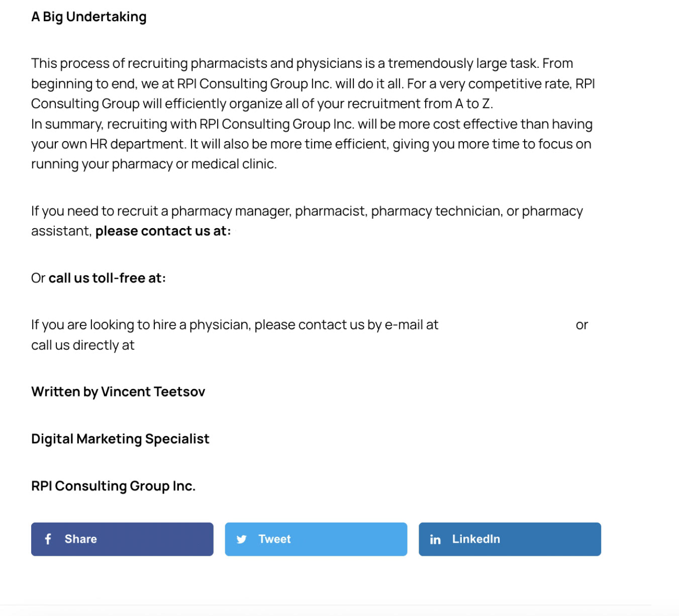679x616 pixels.
Task: Click the line "If you need to recruit"
Action: point(307,211)
